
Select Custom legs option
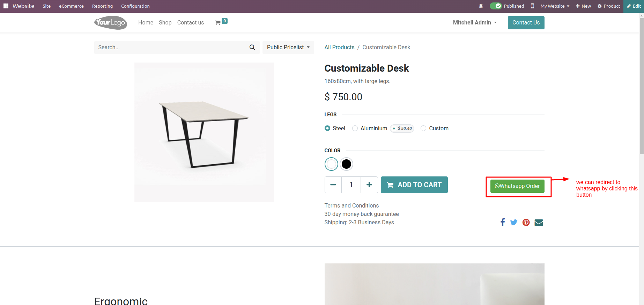[423, 128]
